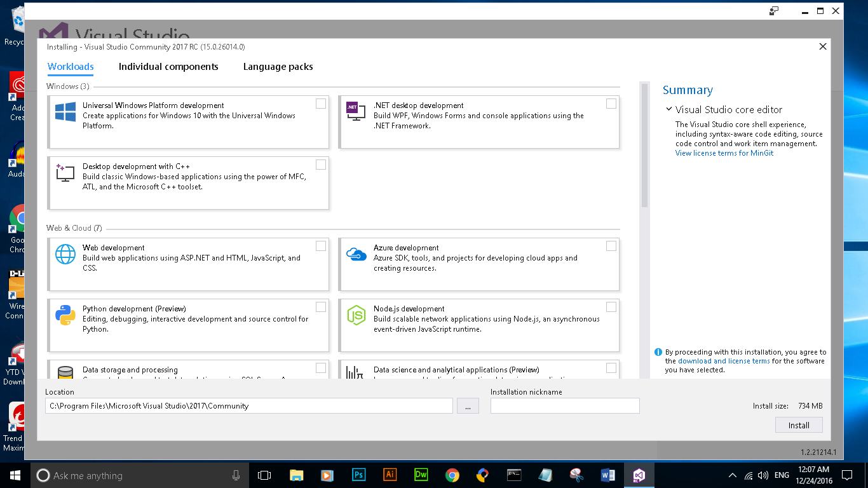Switch to Individual components tab

pos(168,67)
